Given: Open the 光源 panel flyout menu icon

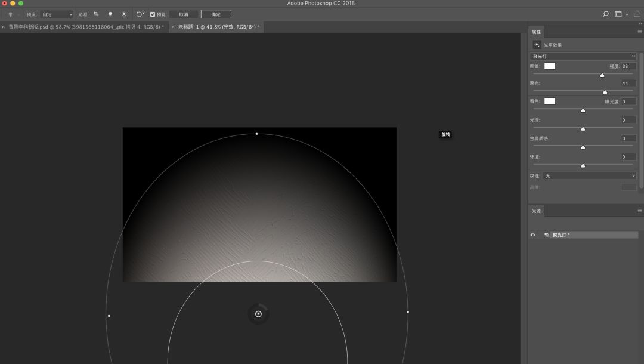Looking at the screenshot, I should pos(639,211).
